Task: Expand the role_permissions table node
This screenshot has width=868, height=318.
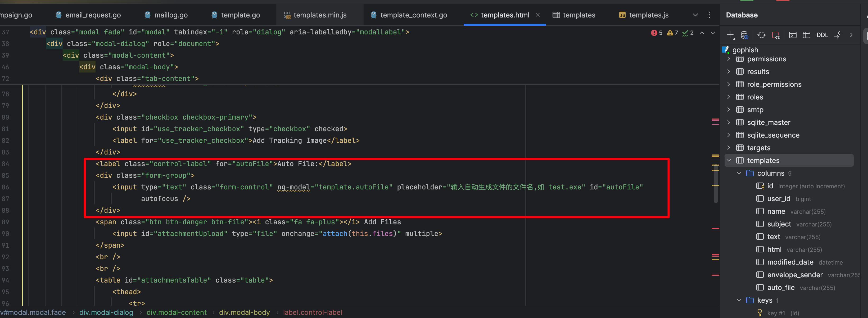Action: [x=729, y=84]
